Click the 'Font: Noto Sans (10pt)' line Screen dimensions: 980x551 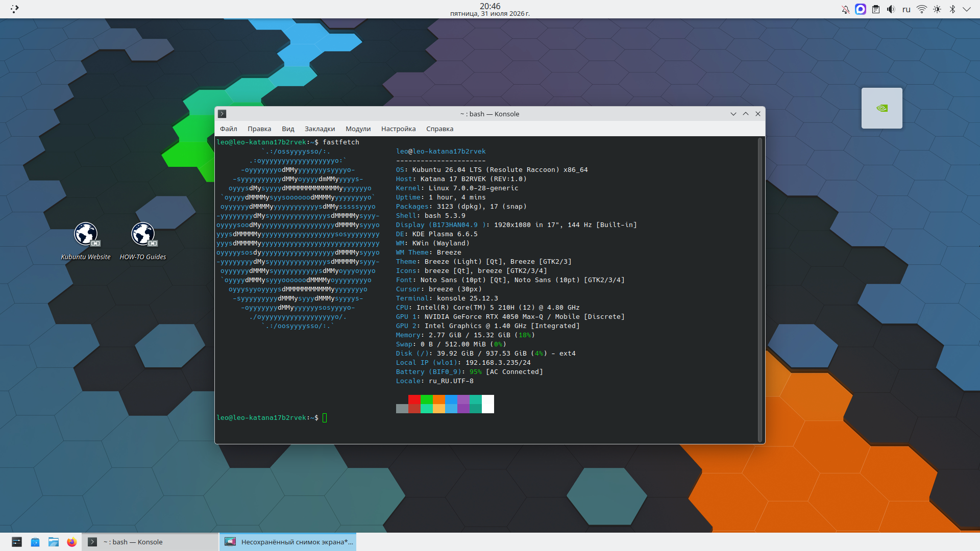click(510, 280)
